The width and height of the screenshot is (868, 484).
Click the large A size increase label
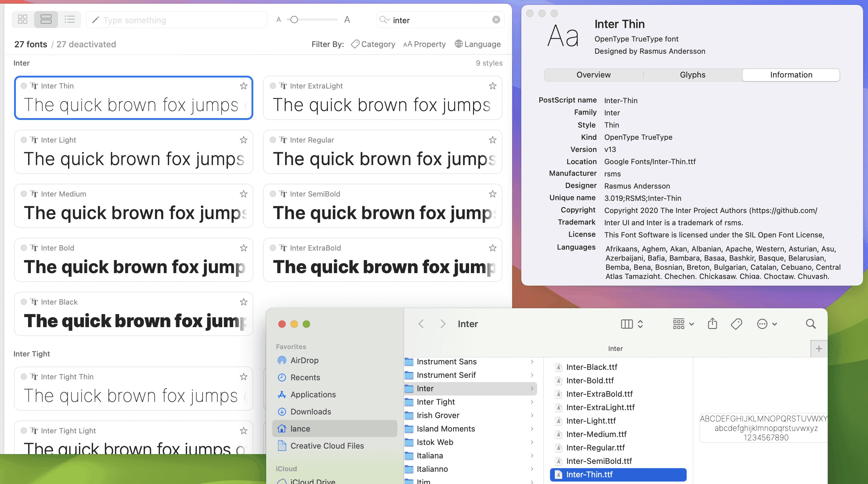click(347, 20)
